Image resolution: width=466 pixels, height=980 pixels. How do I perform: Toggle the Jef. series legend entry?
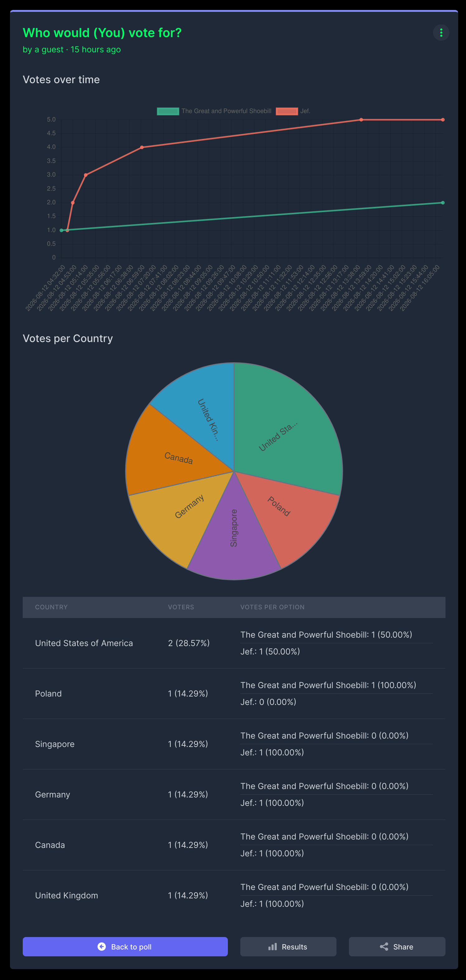click(x=293, y=111)
